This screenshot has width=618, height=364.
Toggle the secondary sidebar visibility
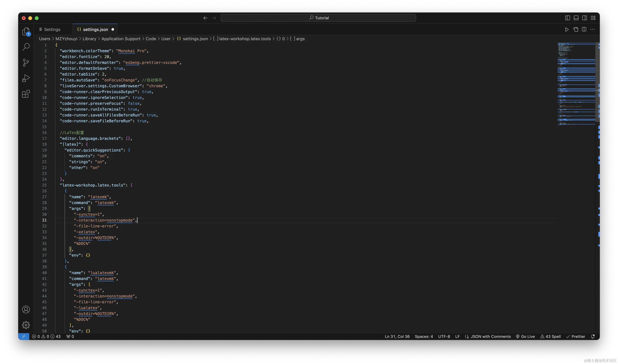pos(585,18)
